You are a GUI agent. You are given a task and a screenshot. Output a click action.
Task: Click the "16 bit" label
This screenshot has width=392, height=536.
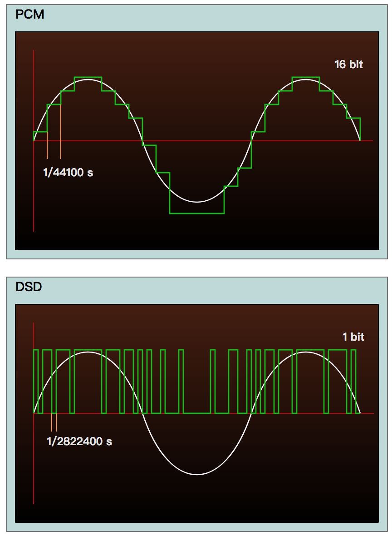point(348,65)
